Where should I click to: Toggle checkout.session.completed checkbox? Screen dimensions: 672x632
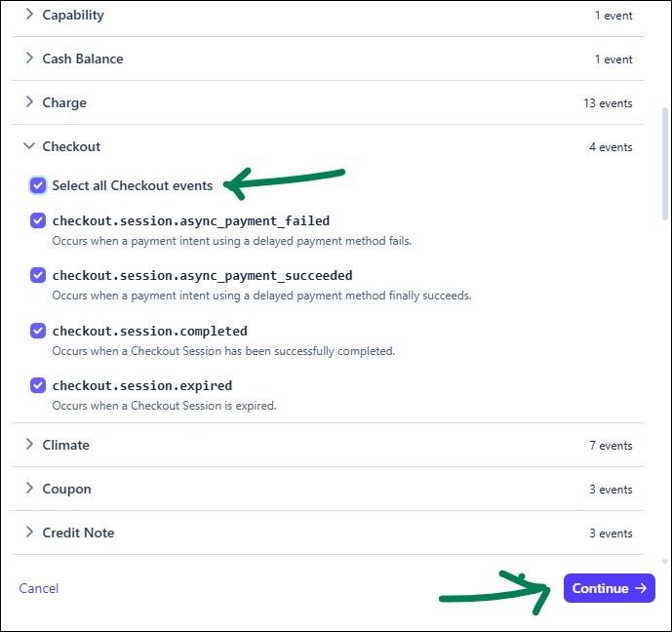[x=38, y=330]
